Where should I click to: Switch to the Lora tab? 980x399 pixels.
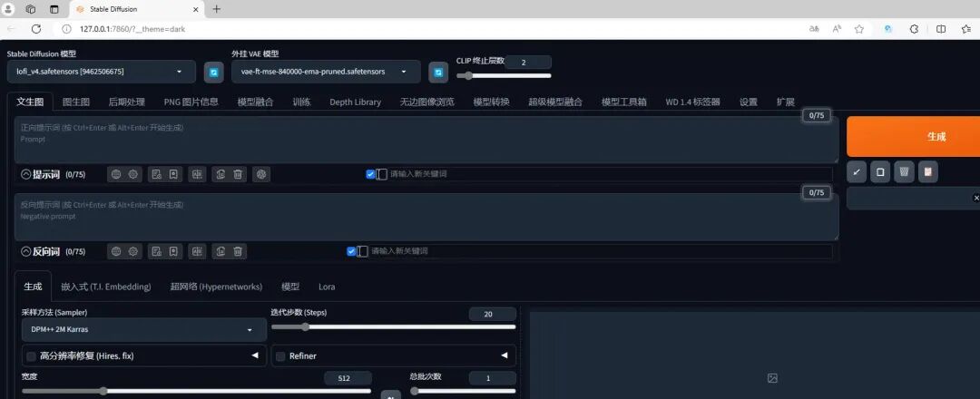[x=327, y=287]
